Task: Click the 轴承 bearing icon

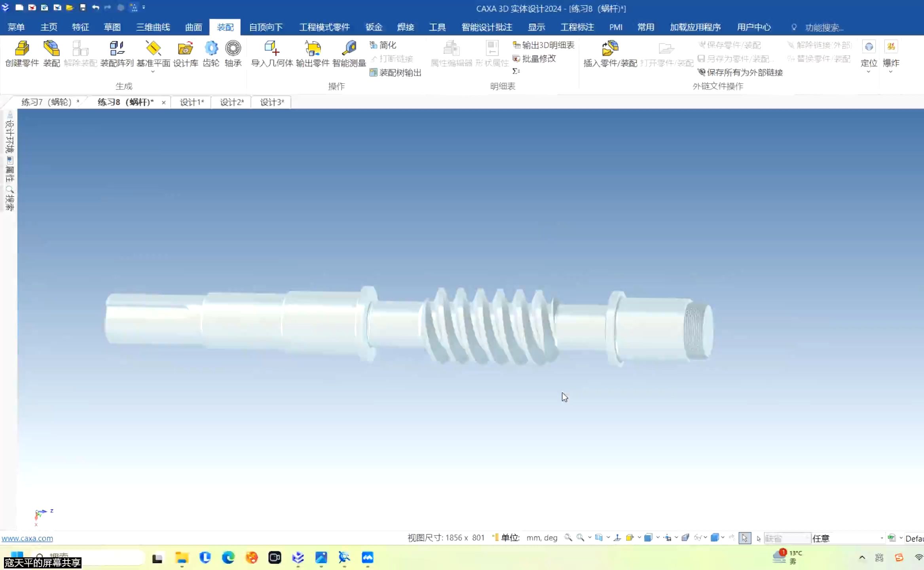Action: (x=233, y=49)
